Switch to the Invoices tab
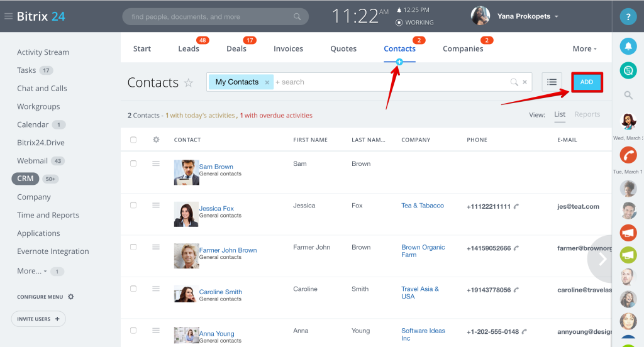The width and height of the screenshot is (644, 347). coord(288,48)
